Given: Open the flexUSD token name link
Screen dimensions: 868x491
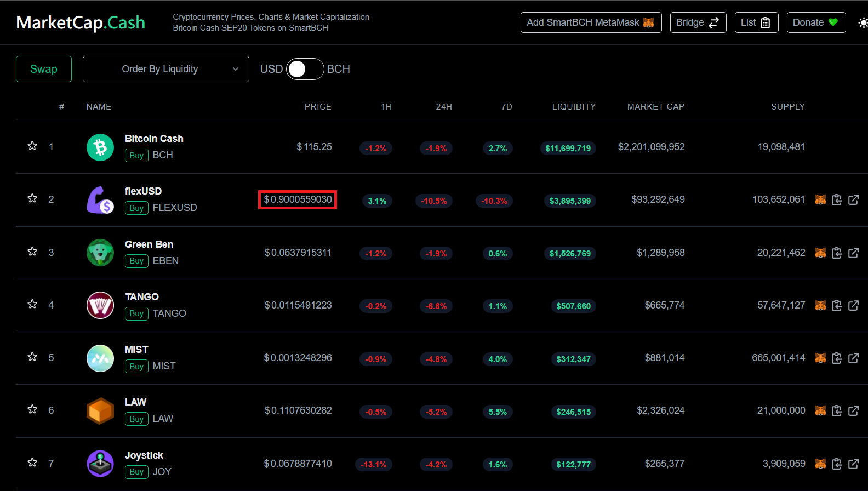Looking at the screenshot, I should [143, 191].
